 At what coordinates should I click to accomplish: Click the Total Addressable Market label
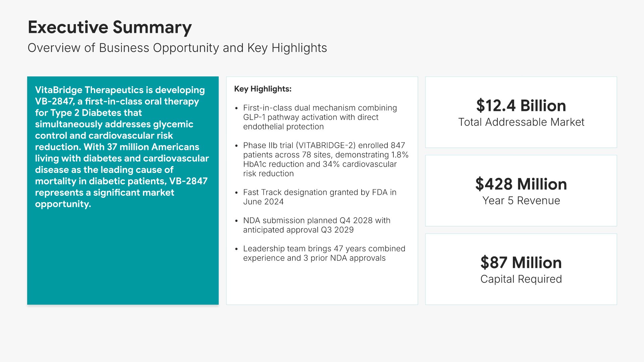[521, 122]
